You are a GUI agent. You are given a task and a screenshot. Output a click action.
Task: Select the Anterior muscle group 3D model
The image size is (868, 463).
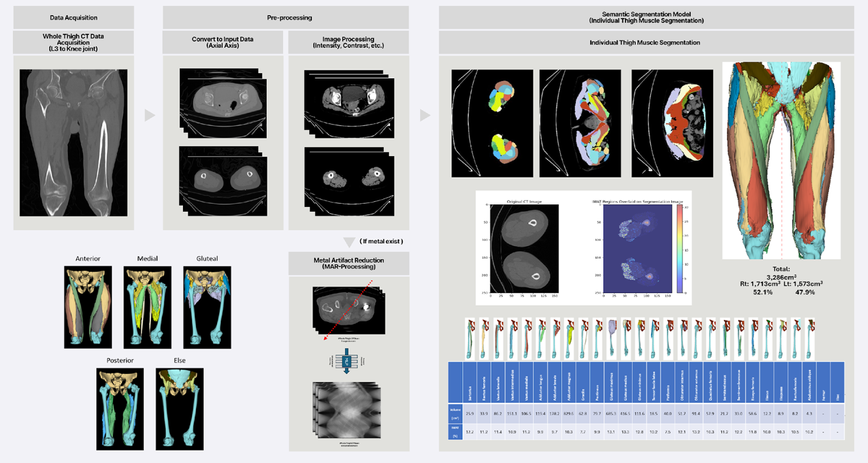(88, 306)
